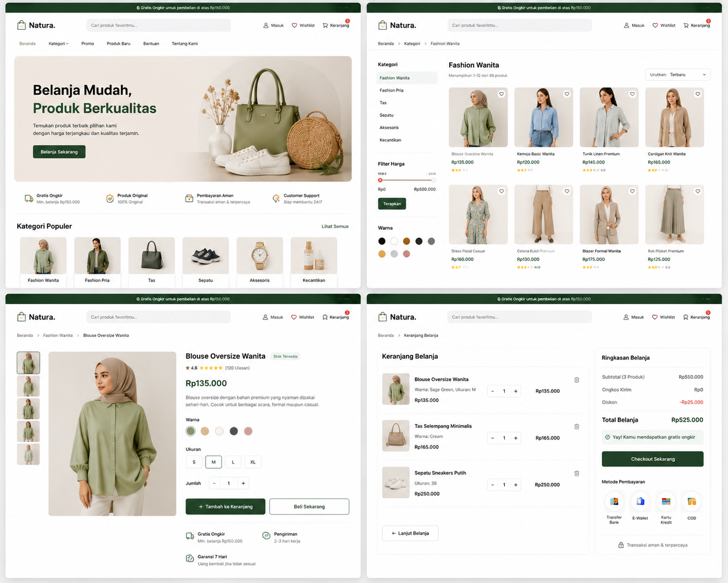
Task: Remove Tas Selempang Minimalis using trash icon
Action: coord(577,427)
